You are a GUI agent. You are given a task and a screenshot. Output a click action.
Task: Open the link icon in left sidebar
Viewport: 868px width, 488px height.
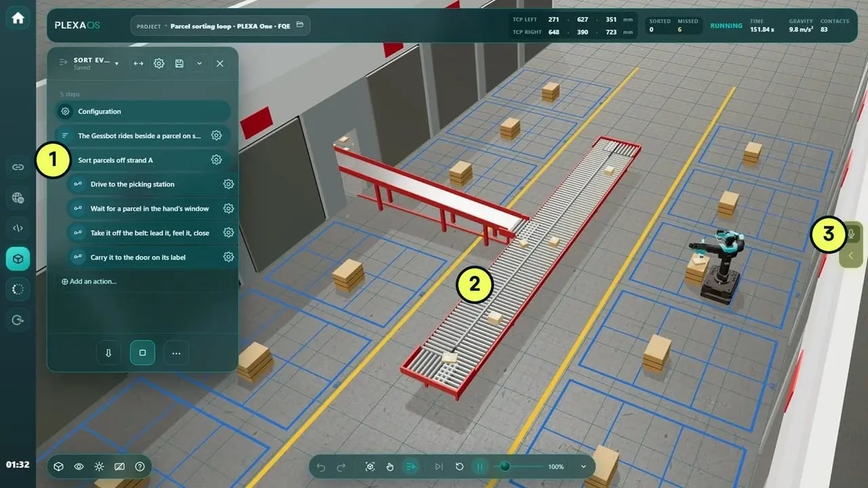click(18, 167)
